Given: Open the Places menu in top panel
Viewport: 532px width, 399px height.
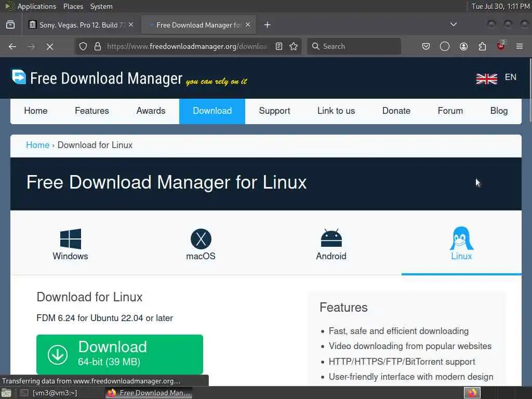Looking at the screenshot, I should pyautogui.click(x=73, y=6).
